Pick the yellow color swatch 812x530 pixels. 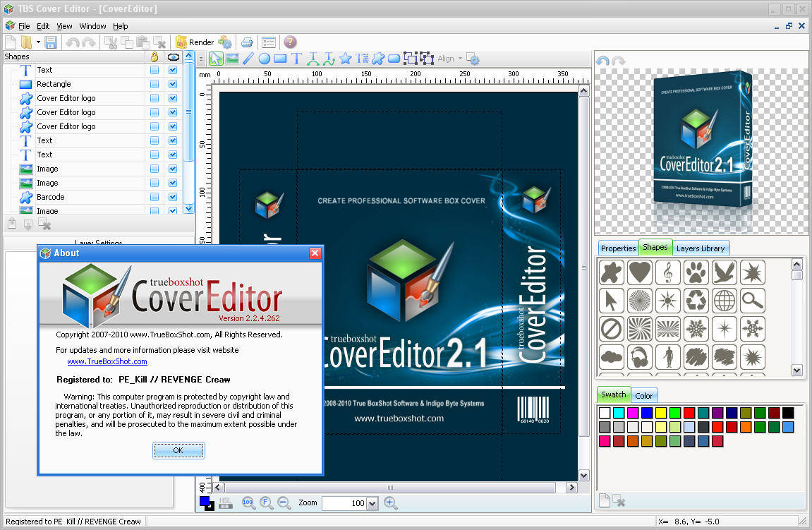tap(661, 412)
